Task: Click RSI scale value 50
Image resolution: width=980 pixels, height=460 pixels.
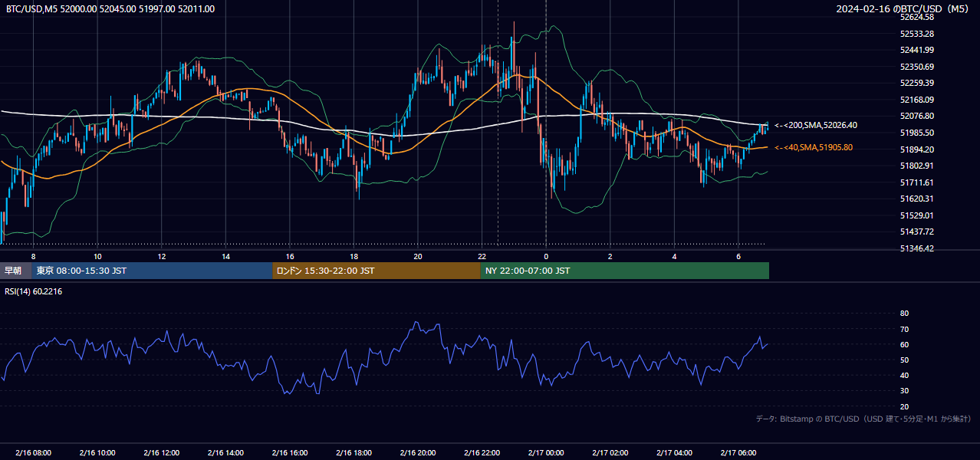Action: point(904,360)
